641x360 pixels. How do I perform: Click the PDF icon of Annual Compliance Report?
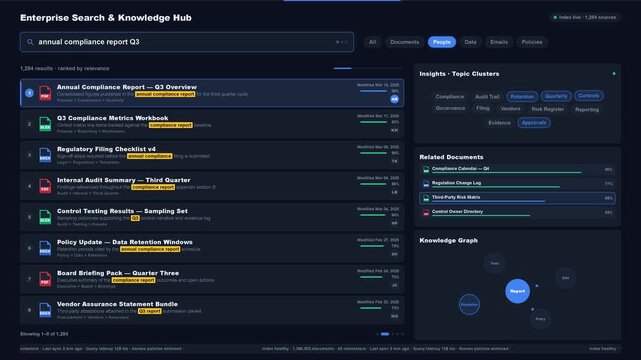click(x=45, y=93)
